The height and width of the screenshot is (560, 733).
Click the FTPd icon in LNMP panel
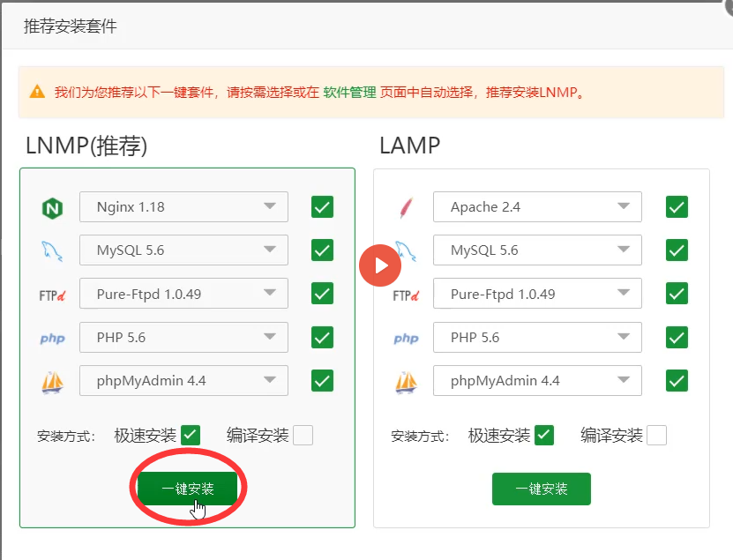pos(52,295)
